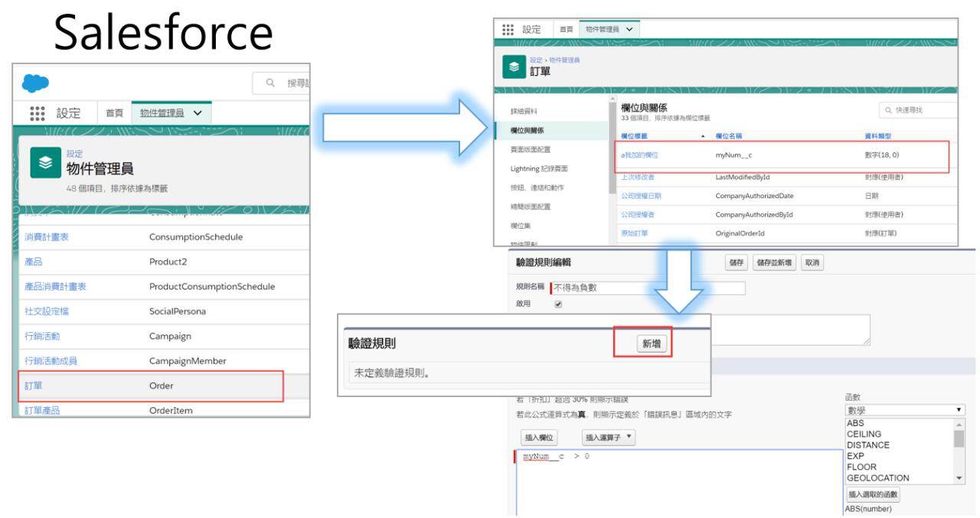Switch to the 首頁 tab in the left panel
Screen dimensions: 980x518
114,112
